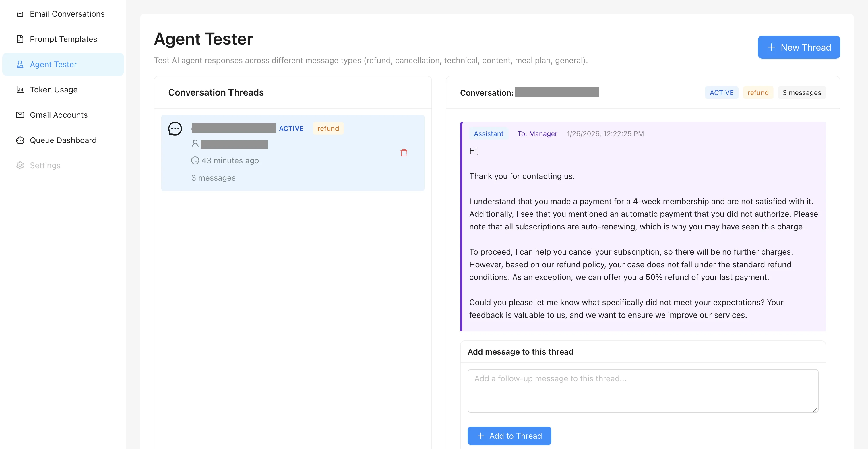Click the chat bubble thread icon

coord(175,128)
